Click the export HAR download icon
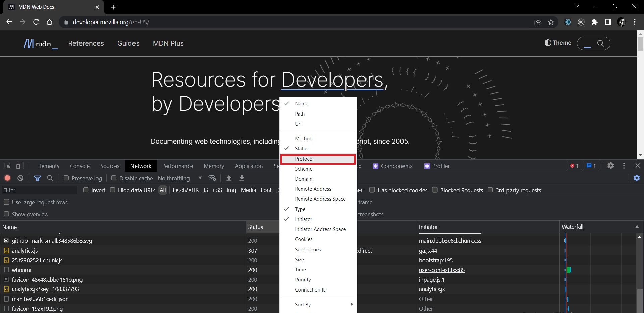 click(241, 178)
